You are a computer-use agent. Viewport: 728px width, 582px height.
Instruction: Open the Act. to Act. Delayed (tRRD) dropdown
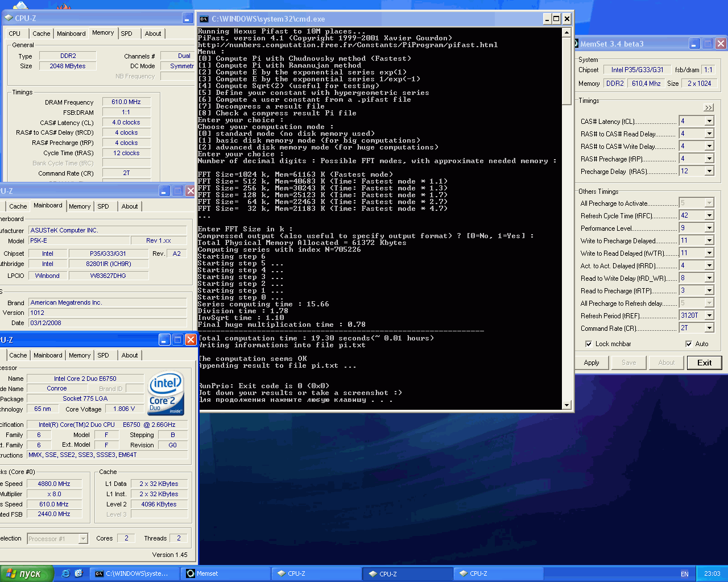[x=709, y=265]
